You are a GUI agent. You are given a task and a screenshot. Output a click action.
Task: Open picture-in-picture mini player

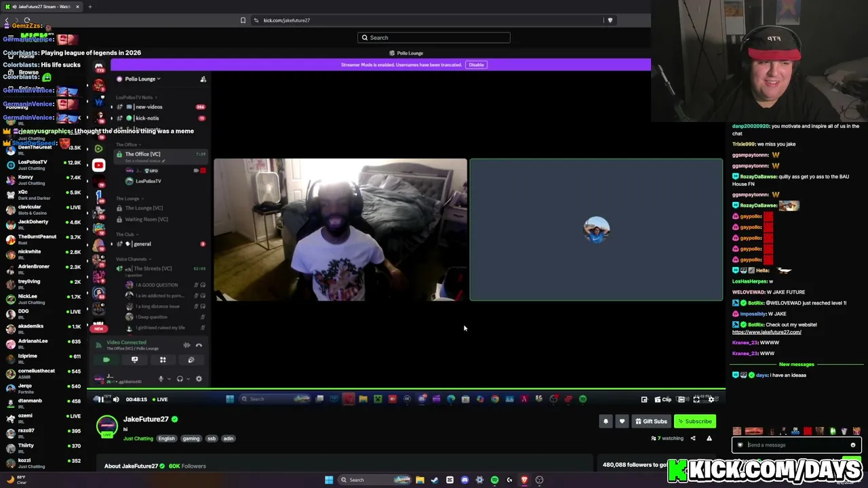coord(644,399)
